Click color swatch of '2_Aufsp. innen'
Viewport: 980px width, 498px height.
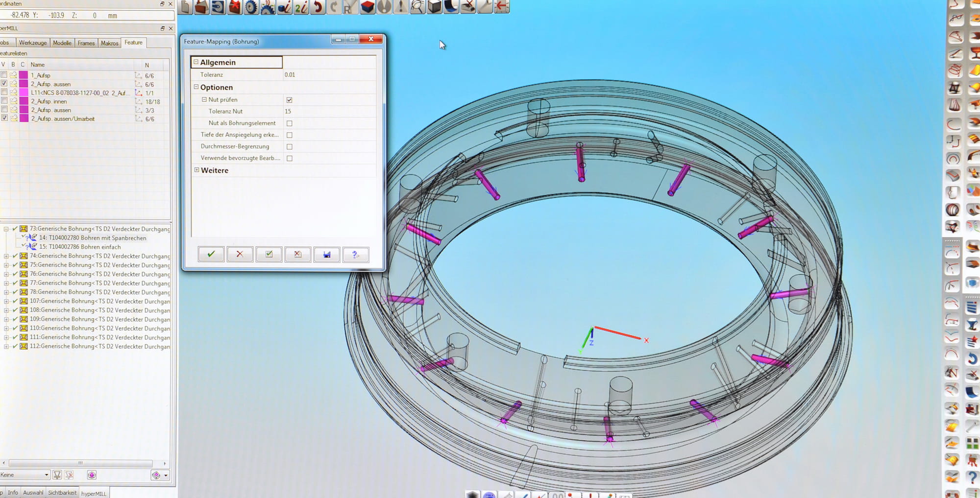[x=23, y=101]
